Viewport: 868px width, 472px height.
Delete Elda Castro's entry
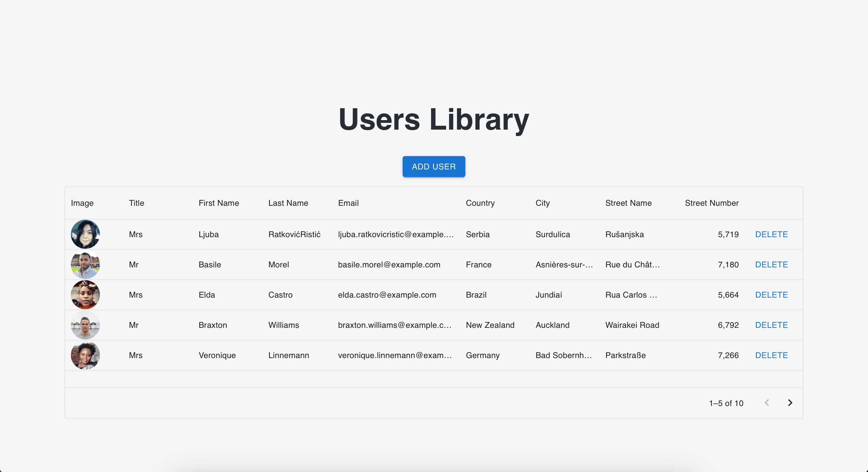click(x=771, y=295)
